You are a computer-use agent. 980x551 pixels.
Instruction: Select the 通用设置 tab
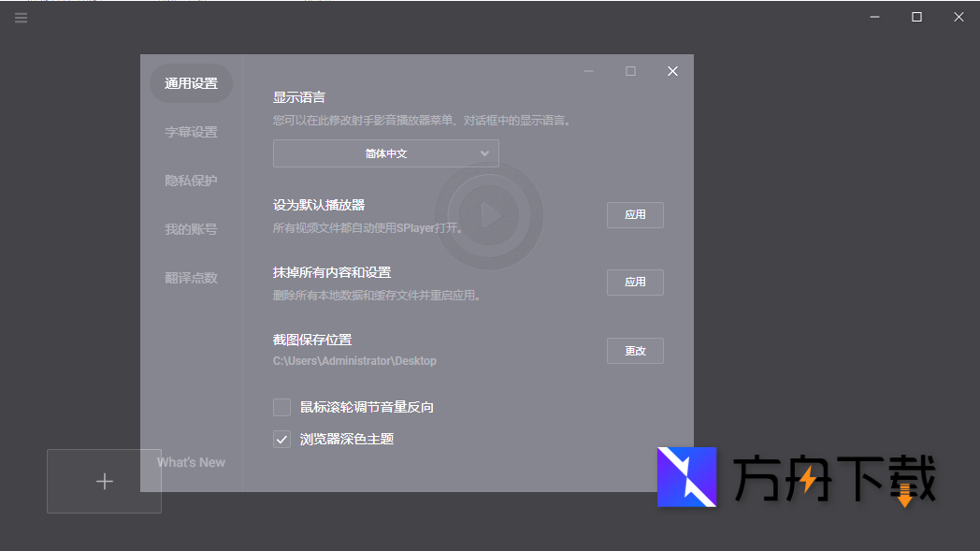point(191,82)
